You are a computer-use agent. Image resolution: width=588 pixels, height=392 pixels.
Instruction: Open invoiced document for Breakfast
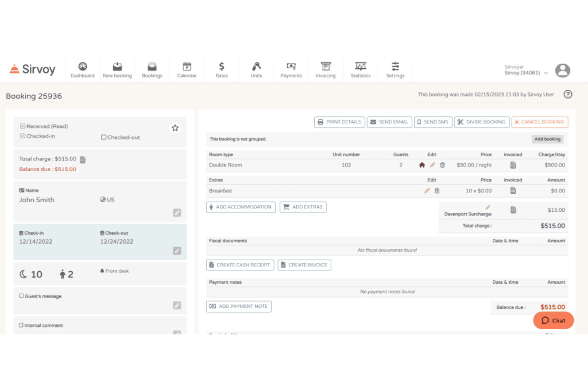pyautogui.click(x=513, y=191)
